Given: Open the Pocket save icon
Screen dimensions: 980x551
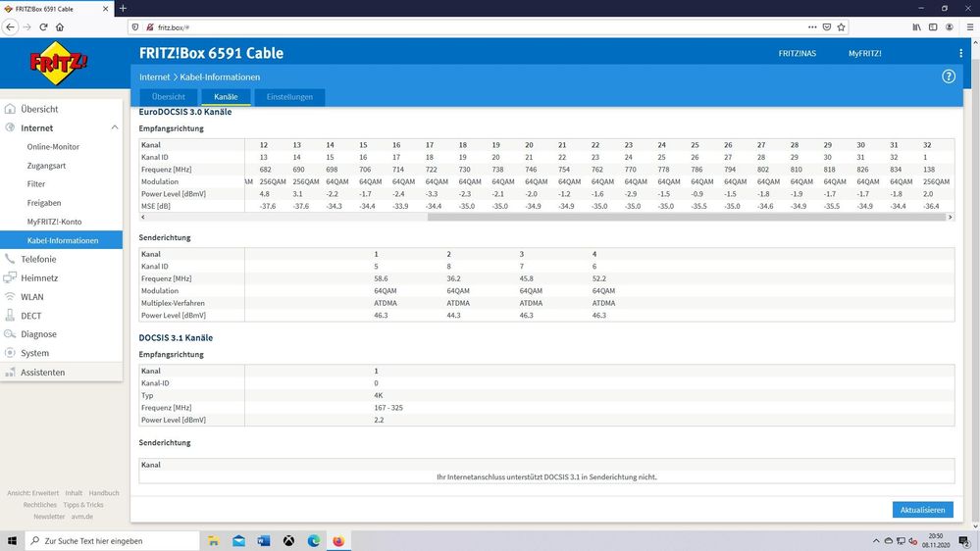Looking at the screenshot, I should (x=827, y=26).
